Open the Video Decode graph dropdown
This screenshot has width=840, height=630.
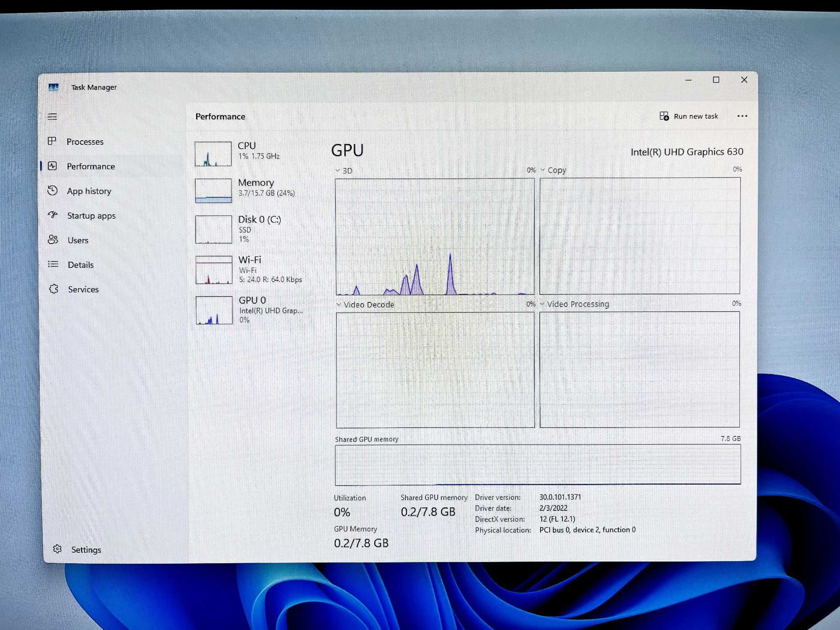[339, 304]
